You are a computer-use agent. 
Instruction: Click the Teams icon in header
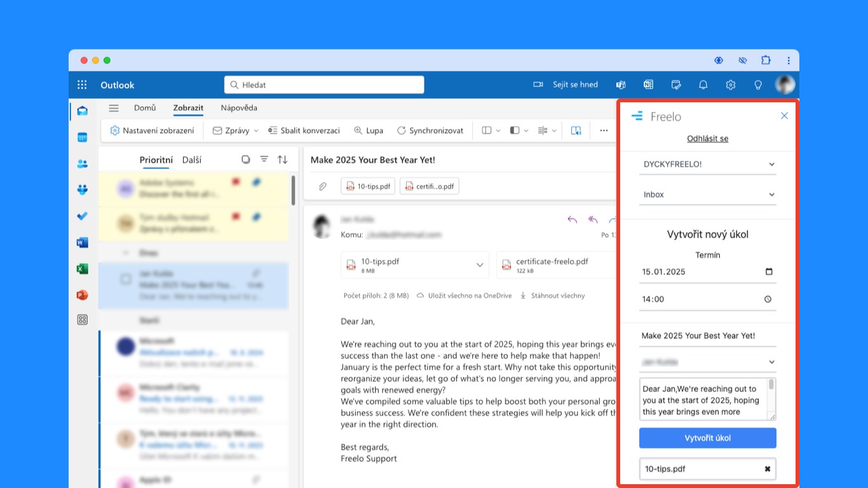pos(621,85)
